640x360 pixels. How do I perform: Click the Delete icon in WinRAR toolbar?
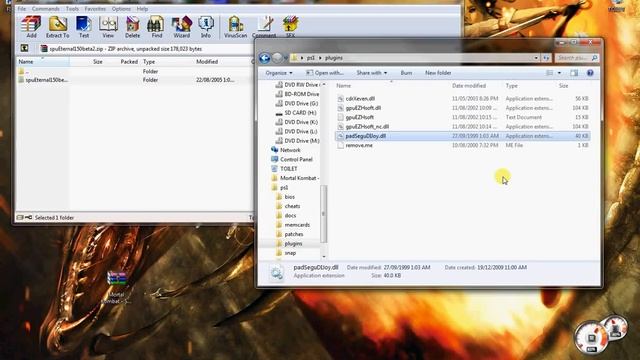click(132, 27)
